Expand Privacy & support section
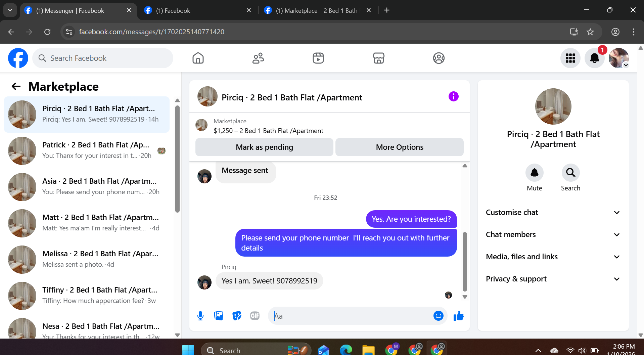Image resolution: width=644 pixels, height=355 pixels. point(553,279)
